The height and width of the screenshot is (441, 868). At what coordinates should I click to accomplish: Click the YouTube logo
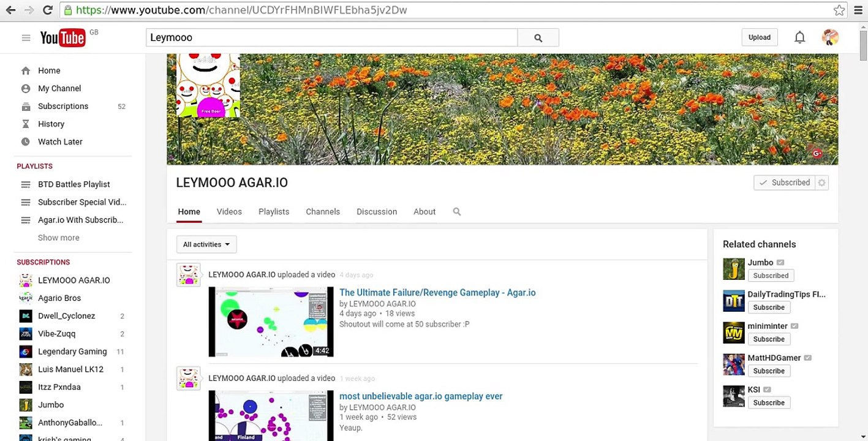point(62,38)
